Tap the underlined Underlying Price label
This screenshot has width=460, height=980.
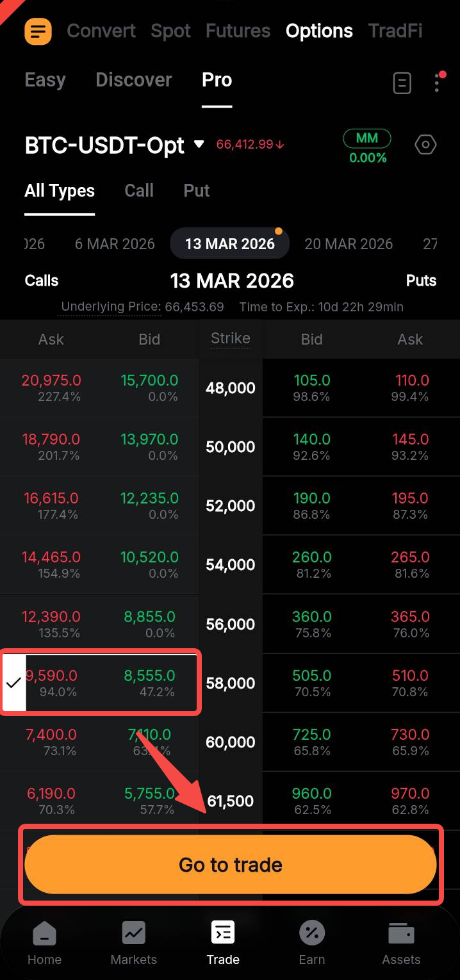111,307
